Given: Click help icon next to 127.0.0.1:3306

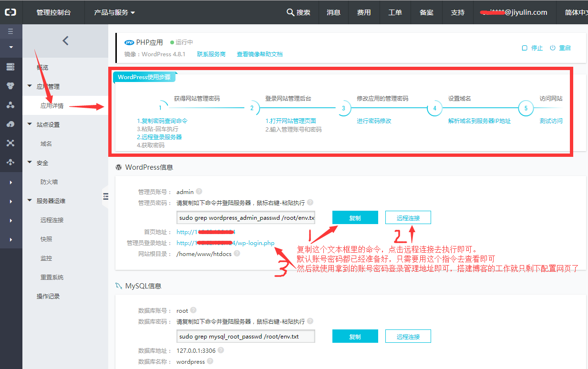Looking at the screenshot, I should pyautogui.click(x=221, y=350).
